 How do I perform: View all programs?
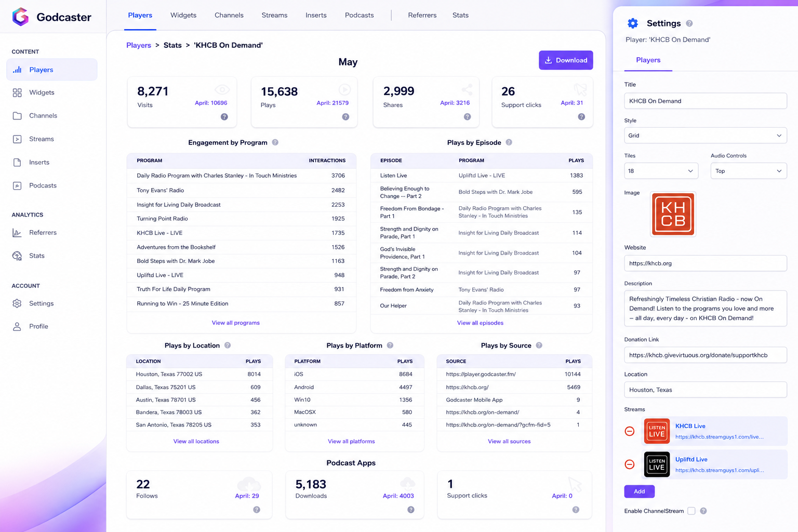[236, 323]
